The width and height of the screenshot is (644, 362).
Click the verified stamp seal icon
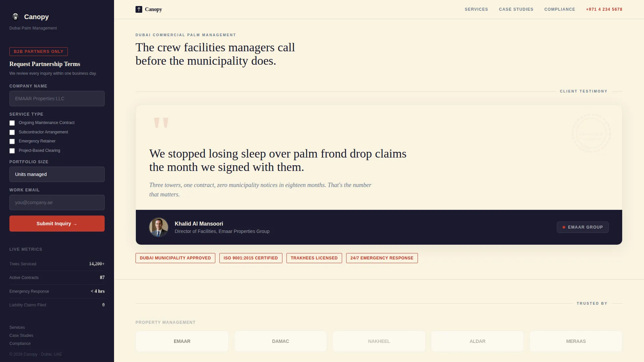[x=591, y=133]
